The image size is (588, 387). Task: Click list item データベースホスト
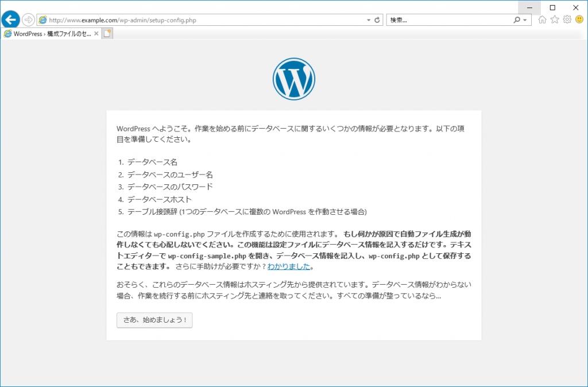[160, 199]
